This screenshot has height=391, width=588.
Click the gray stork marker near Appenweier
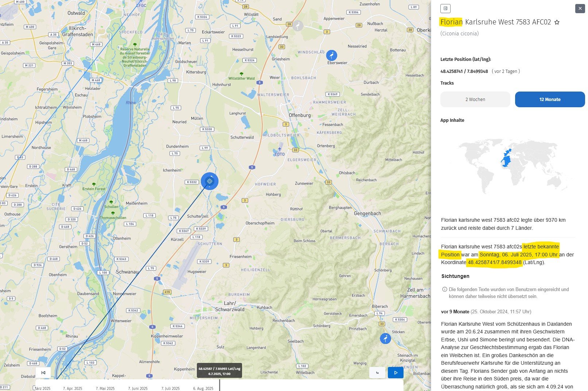tap(298, 26)
